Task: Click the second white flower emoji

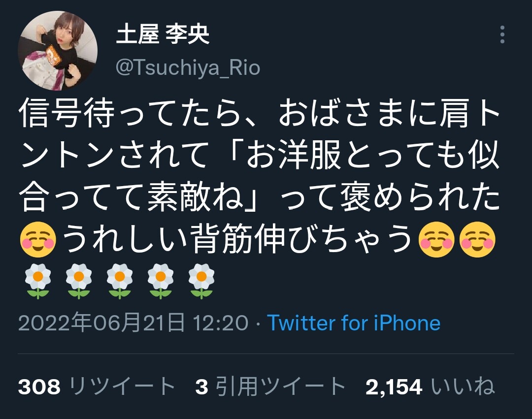Action: point(79,281)
